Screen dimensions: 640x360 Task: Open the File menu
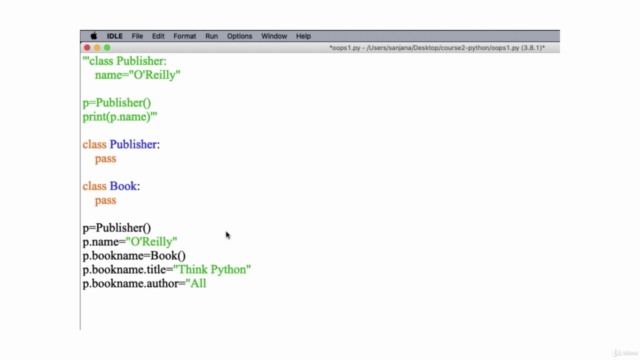click(x=137, y=36)
